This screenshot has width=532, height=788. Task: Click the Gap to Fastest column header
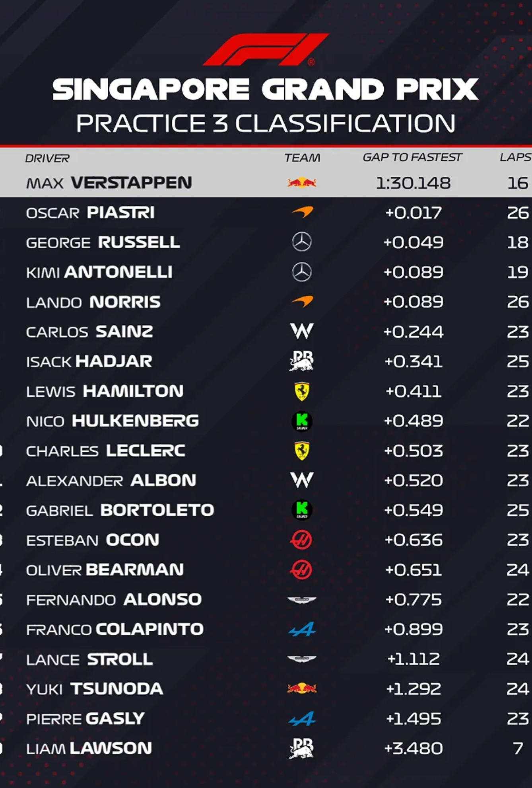pos(412,158)
